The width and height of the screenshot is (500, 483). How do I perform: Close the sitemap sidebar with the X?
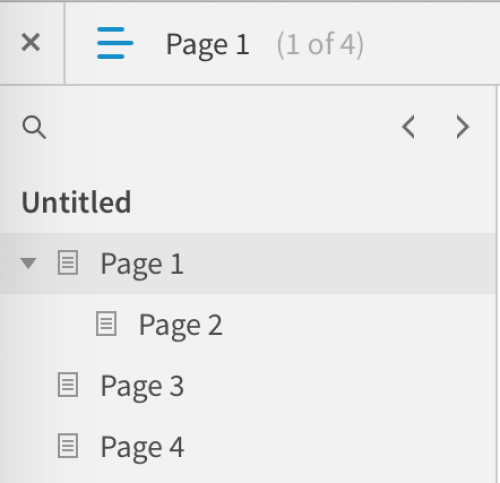pos(31,42)
